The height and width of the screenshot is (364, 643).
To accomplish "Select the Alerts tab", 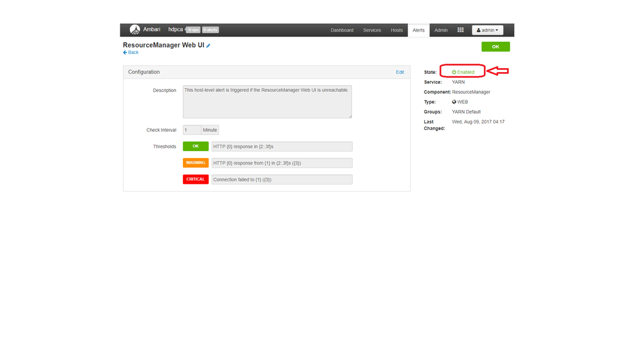I will click(x=418, y=30).
